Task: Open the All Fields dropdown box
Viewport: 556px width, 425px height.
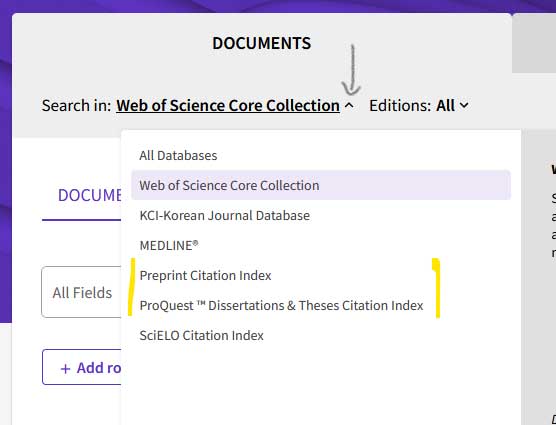Action: coord(82,292)
